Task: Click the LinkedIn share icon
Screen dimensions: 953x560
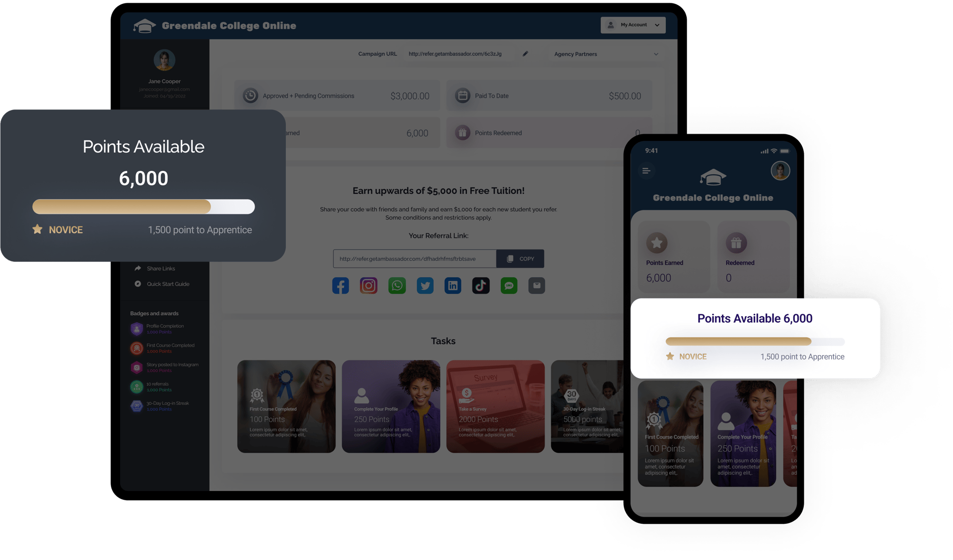Action: coord(454,285)
